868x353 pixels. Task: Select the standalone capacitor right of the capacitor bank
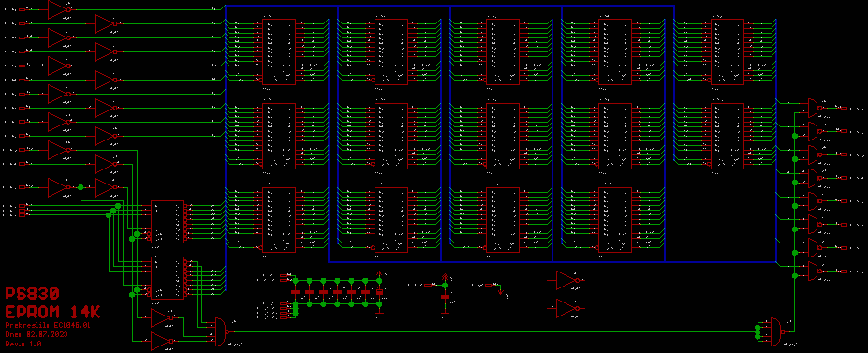pyautogui.click(x=445, y=297)
